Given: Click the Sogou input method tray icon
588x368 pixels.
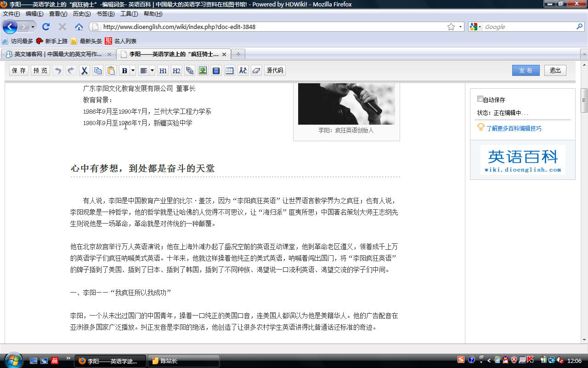Looking at the screenshot, I should [x=461, y=360].
